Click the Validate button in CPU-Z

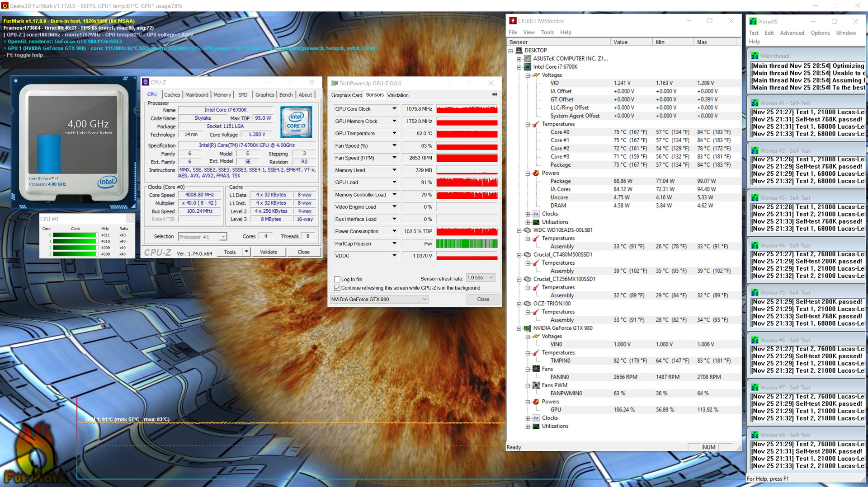coord(269,252)
